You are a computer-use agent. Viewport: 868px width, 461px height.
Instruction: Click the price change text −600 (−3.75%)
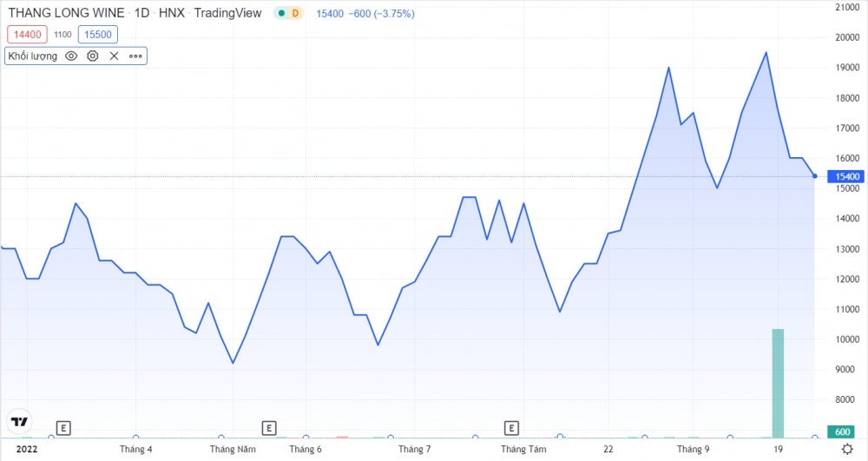point(381,13)
